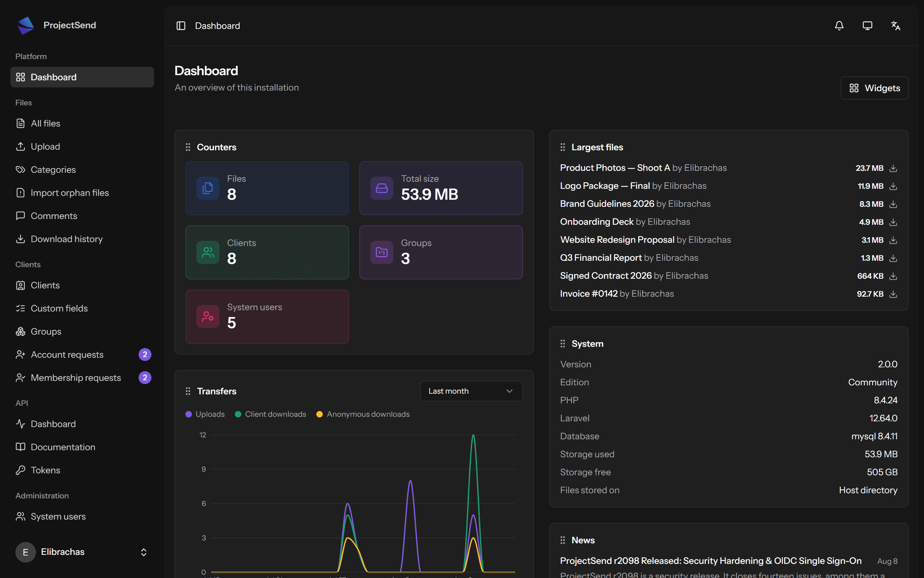
Task: Open System users in Administration
Action: click(82, 516)
